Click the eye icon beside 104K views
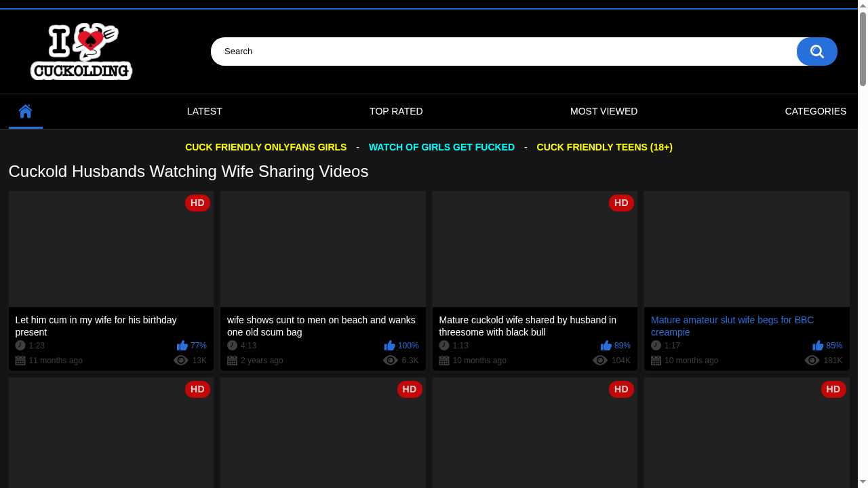This screenshot has width=868, height=488. [x=600, y=361]
